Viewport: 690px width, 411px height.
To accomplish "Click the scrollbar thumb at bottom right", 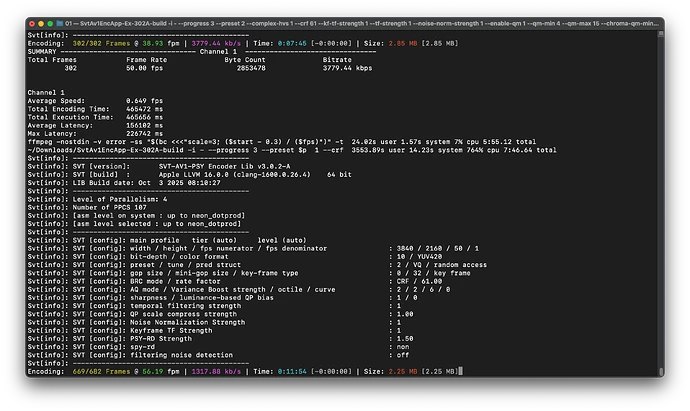I will click(661, 372).
